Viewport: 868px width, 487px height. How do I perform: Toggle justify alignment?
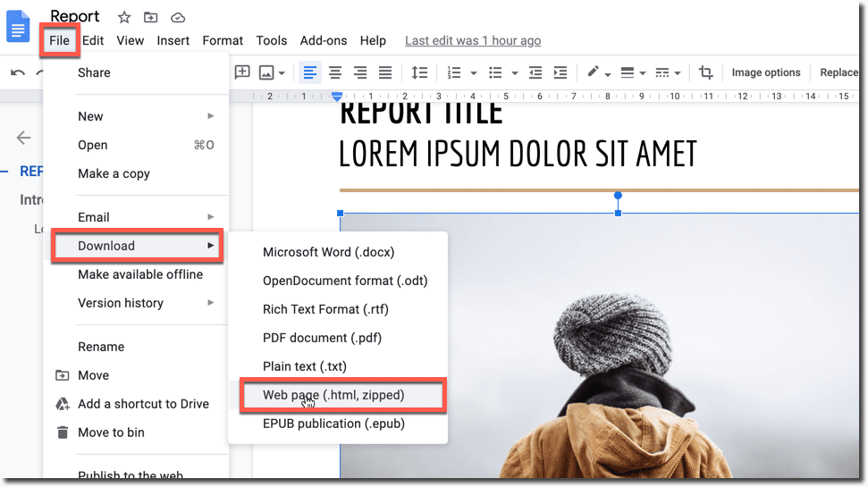pyautogui.click(x=385, y=72)
